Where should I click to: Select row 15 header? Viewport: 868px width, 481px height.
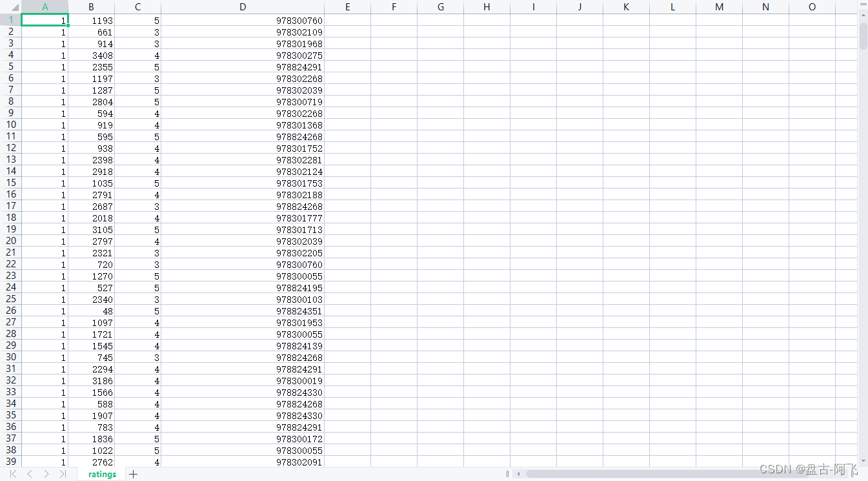pos(11,183)
